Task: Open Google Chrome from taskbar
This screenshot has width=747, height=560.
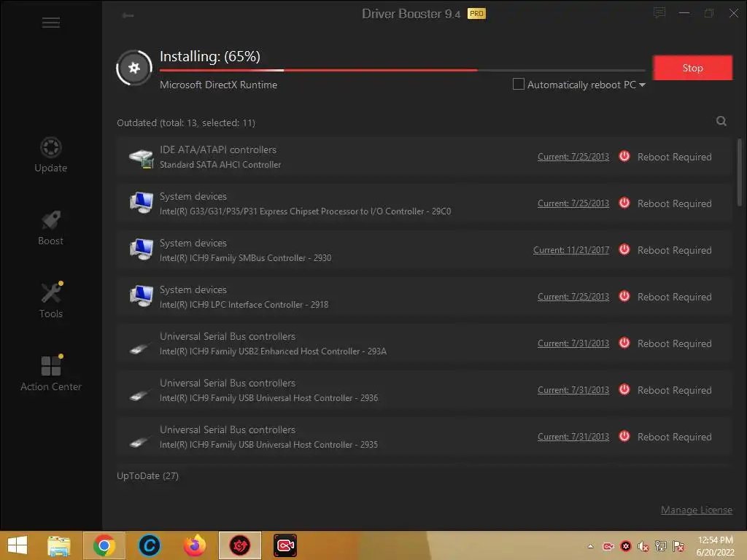Action: pyautogui.click(x=104, y=545)
